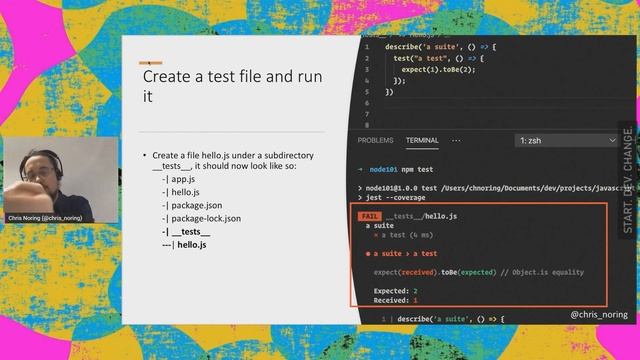
Task: Click 'a suite > a test' failure heading
Action: click(401, 253)
